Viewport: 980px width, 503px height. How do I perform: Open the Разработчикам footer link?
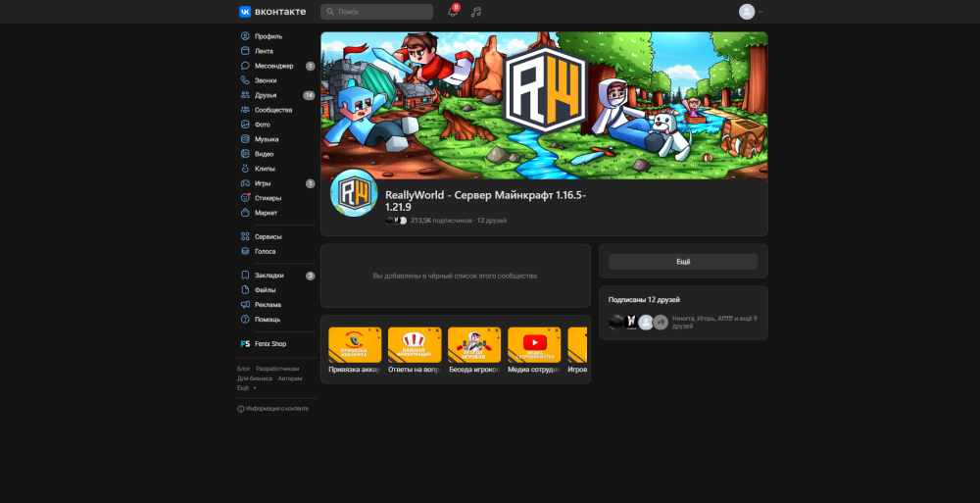(x=277, y=369)
